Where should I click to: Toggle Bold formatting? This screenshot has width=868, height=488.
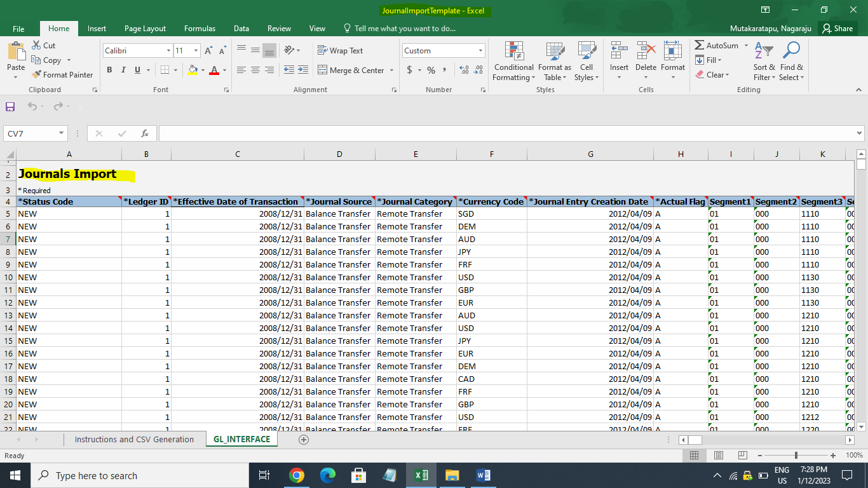109,70
